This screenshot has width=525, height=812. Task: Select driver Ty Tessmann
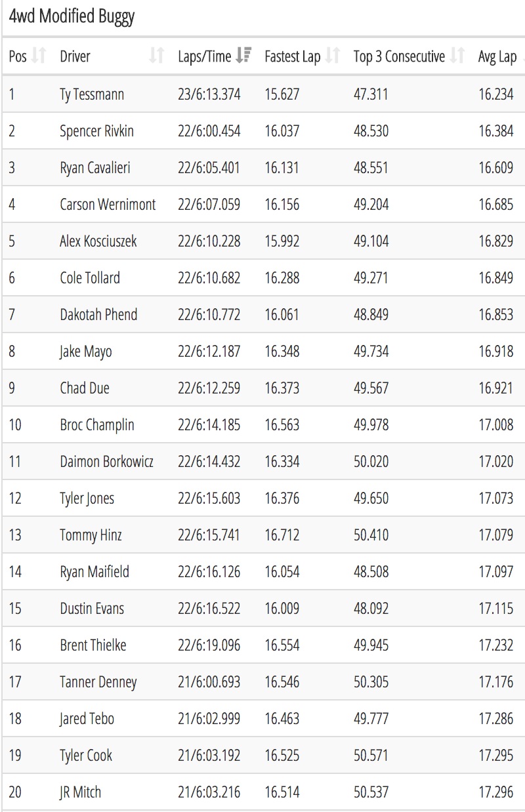pyautogui.click(x=92, y=94)
